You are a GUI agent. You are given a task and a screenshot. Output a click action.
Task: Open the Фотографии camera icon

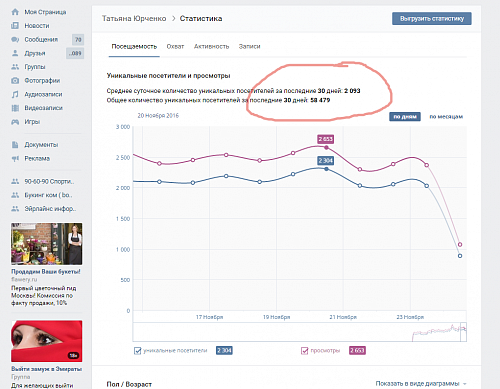pos(15,80)
